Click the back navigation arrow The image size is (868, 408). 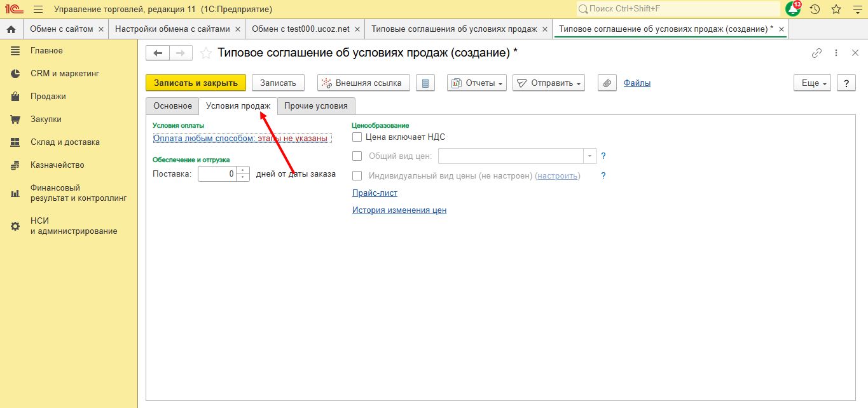[x=158, y=53]
